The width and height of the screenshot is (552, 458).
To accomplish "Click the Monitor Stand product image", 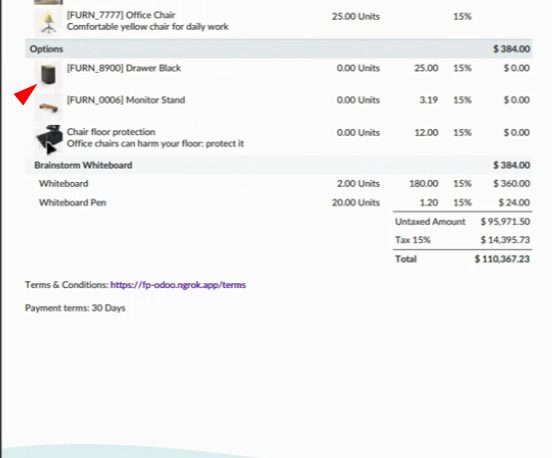I will (48, 107).
